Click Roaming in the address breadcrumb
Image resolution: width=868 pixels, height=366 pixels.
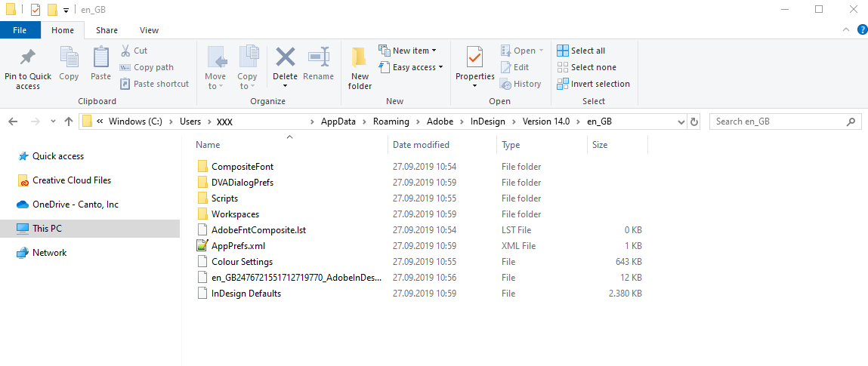[391, 121]
